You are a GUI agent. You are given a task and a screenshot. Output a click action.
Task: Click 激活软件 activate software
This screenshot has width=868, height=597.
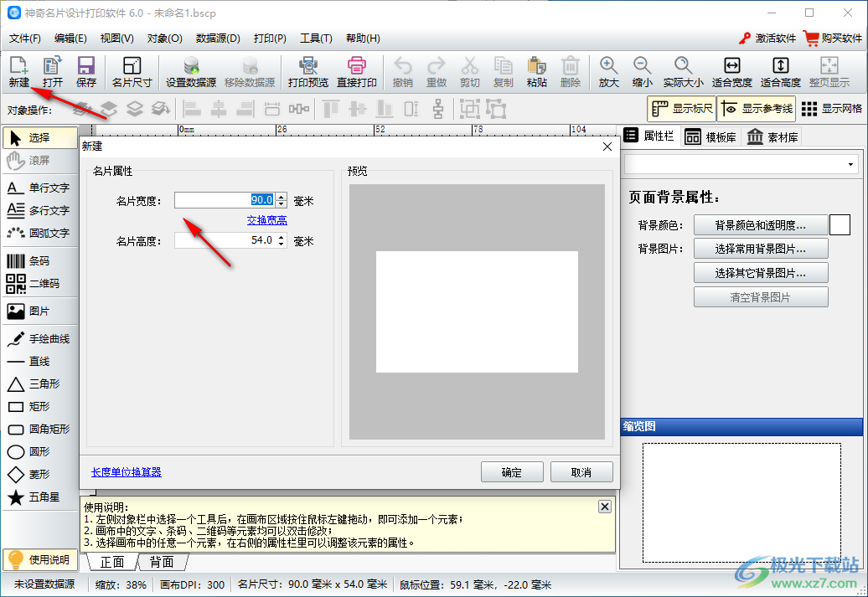coord(767,39)
